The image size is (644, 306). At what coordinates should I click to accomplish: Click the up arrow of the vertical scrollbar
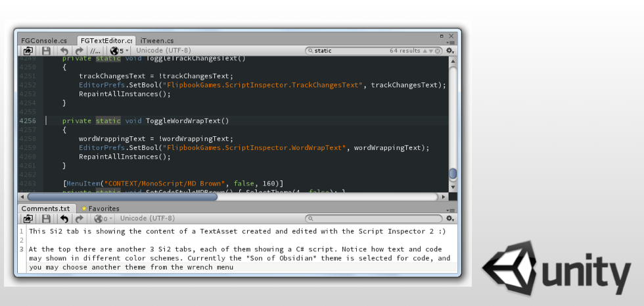click(453, 62)
